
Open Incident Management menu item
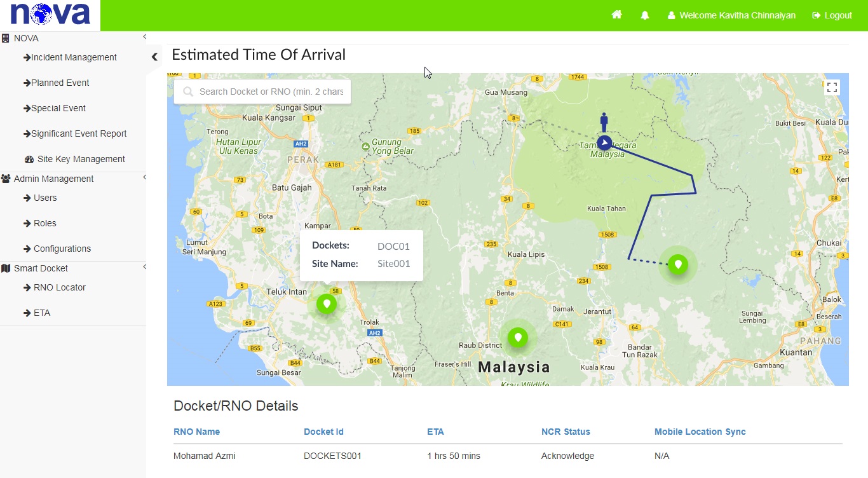click(70, 57)
